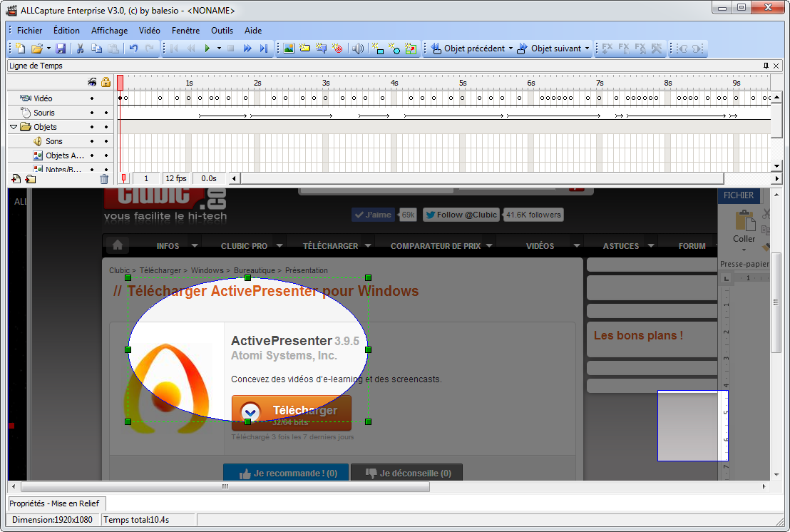Click the canvas horizontal scrollbar thumb
The image size is (790, 532).
click(225, 486)
